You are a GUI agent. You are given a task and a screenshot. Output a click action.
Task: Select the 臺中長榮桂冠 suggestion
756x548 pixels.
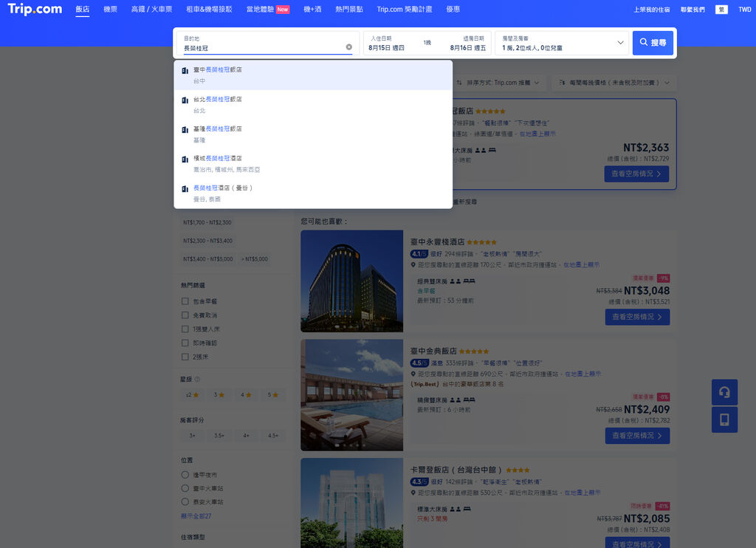pos(313,75)
